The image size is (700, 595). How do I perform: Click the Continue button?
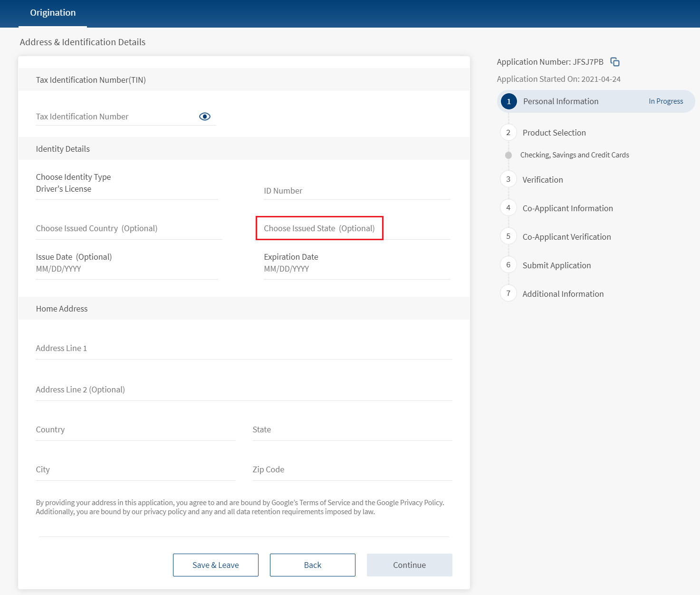pos(409,565)
